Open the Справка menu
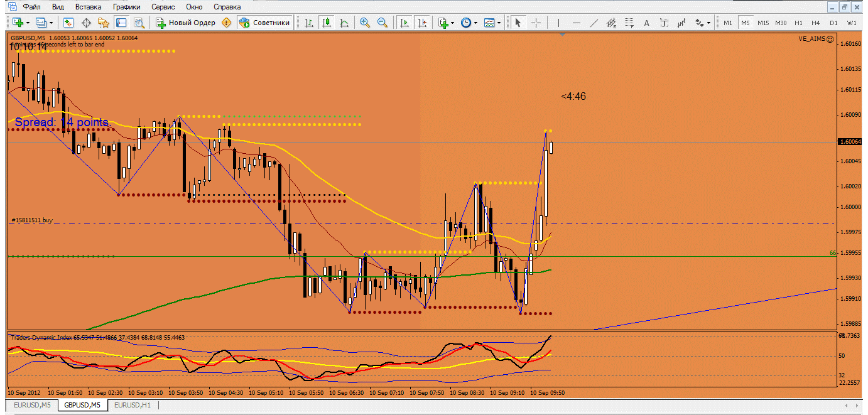 coord(227,7)
